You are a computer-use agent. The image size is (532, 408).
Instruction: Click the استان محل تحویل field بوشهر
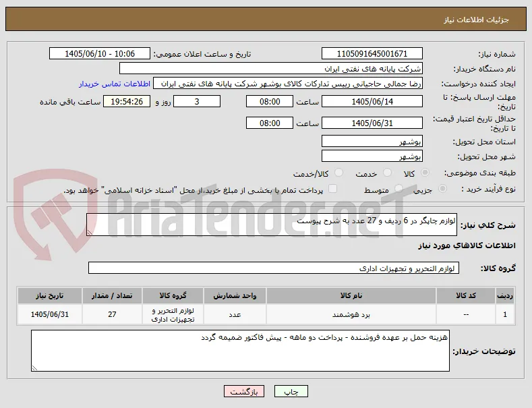[372, 141]
